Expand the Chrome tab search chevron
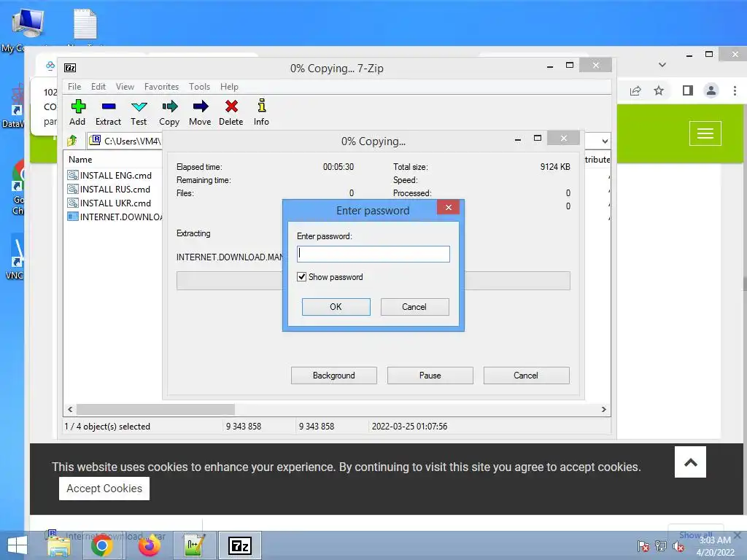Image resolution: width=747 pixels, height=560 pixels. click(662, 65)
